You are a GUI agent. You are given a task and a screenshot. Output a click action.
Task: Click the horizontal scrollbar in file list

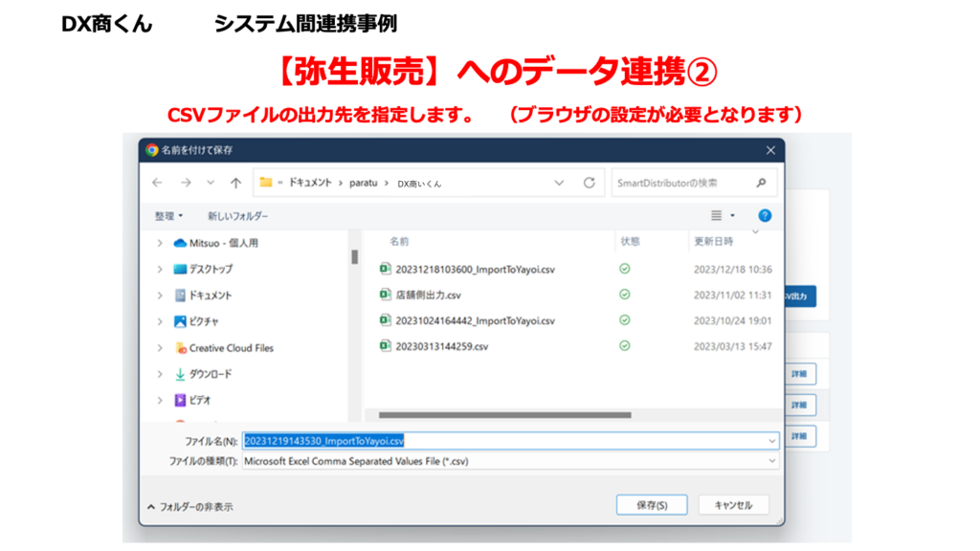click(x=504, y=415)
